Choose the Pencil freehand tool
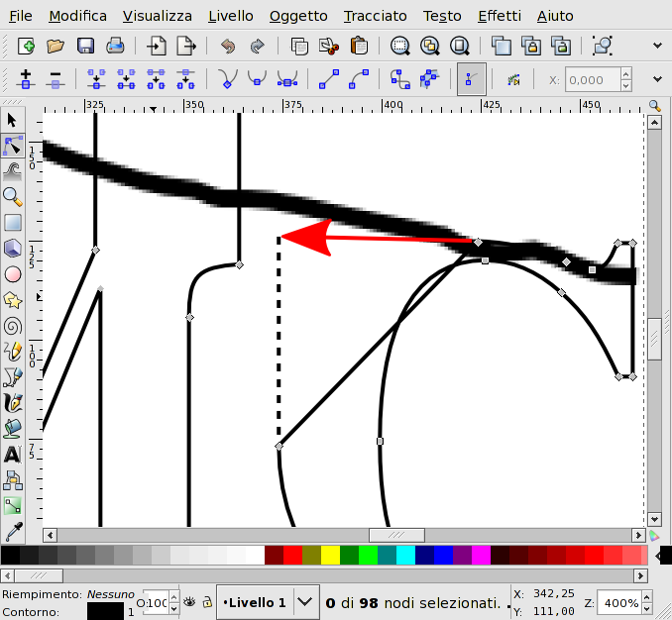 pos(13,352)
